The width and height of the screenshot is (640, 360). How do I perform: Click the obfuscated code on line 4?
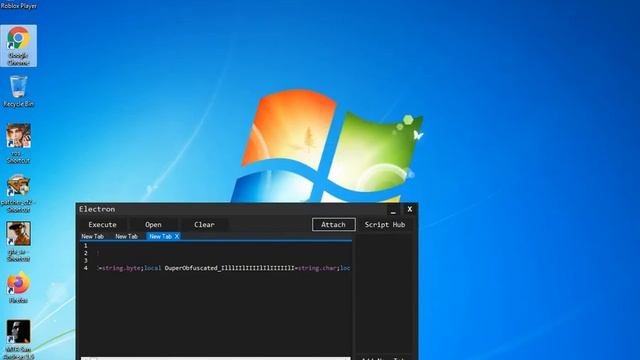pyautogui.click(x=224, y=268)
